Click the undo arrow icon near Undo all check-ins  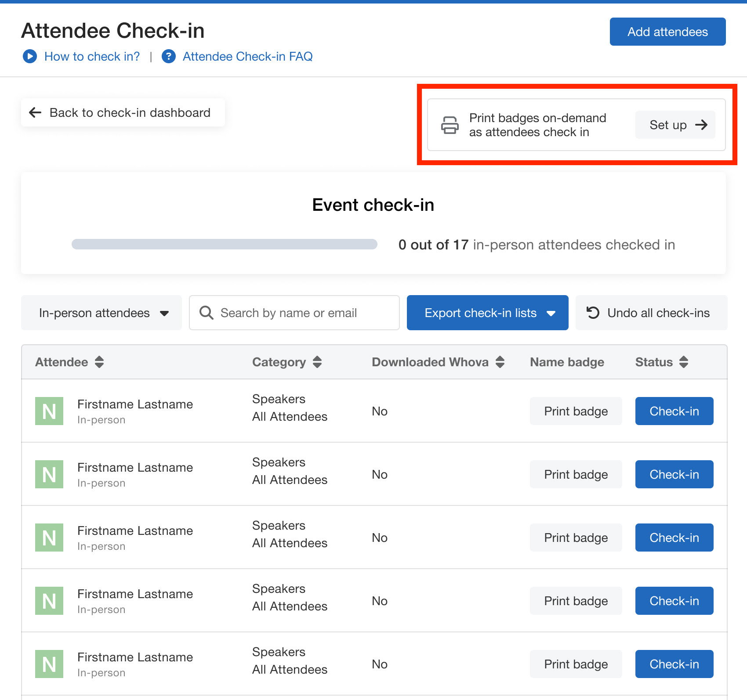pyautogui.click(x=594, y=313)
